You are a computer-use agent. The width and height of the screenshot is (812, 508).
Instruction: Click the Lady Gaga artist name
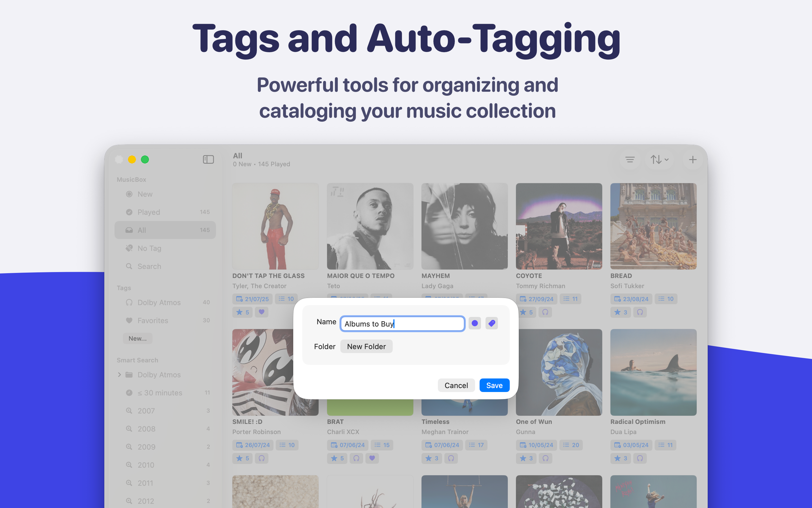point(437,286)
